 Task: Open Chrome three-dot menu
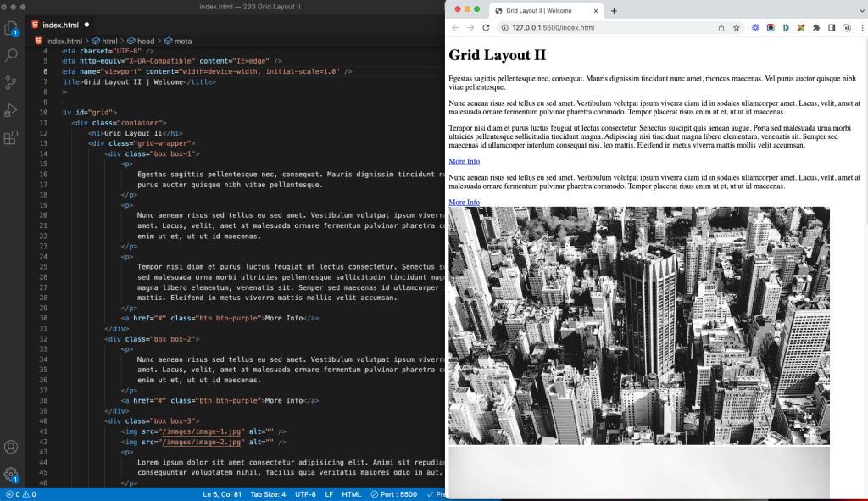[862, 28]
